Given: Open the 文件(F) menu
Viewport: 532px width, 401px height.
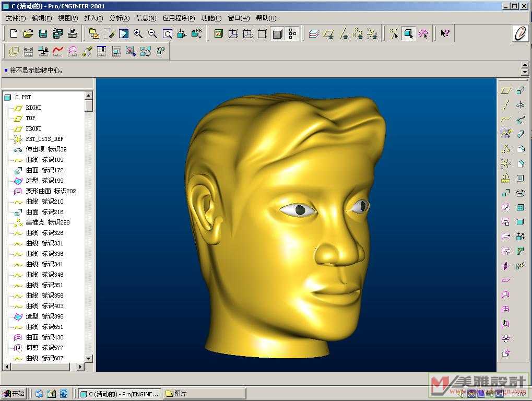Looking at the screenshot, I should (16, 18).
